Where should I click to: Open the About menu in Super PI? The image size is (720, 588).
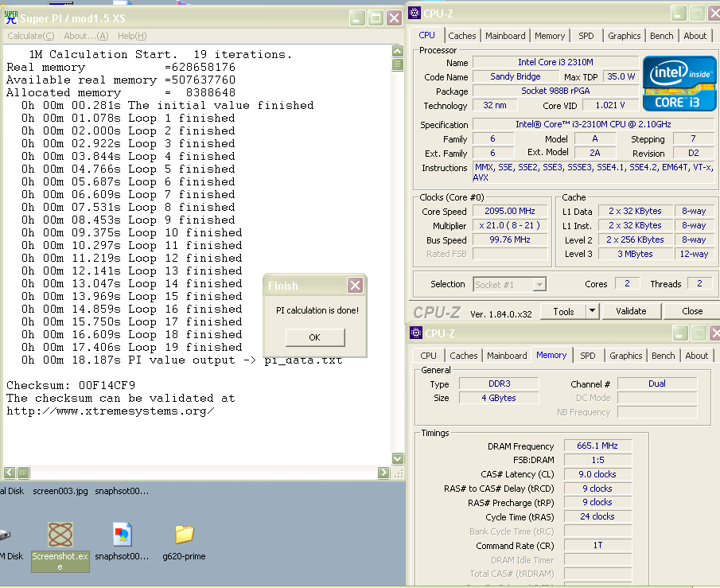pyautogui.click(x=86, y=36)
